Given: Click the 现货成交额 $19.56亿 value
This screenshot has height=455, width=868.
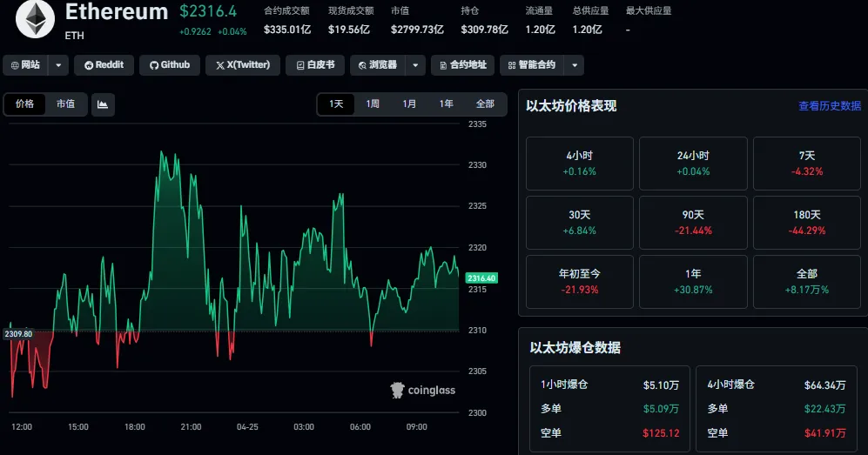Looking at the screenshot, I should pyautogui.click(x=349, y=30).
